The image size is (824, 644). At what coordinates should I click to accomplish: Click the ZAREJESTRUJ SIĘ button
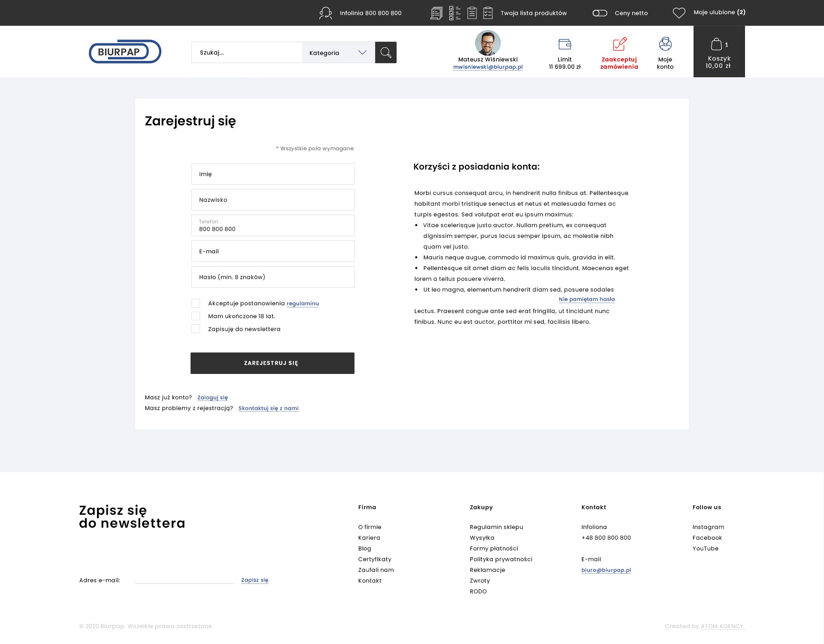272,363
